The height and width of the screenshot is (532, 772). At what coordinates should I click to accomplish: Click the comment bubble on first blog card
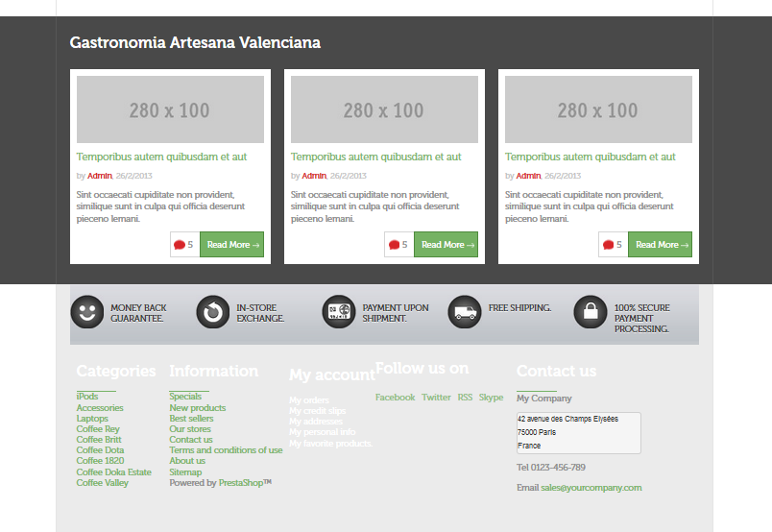(180, 245)
